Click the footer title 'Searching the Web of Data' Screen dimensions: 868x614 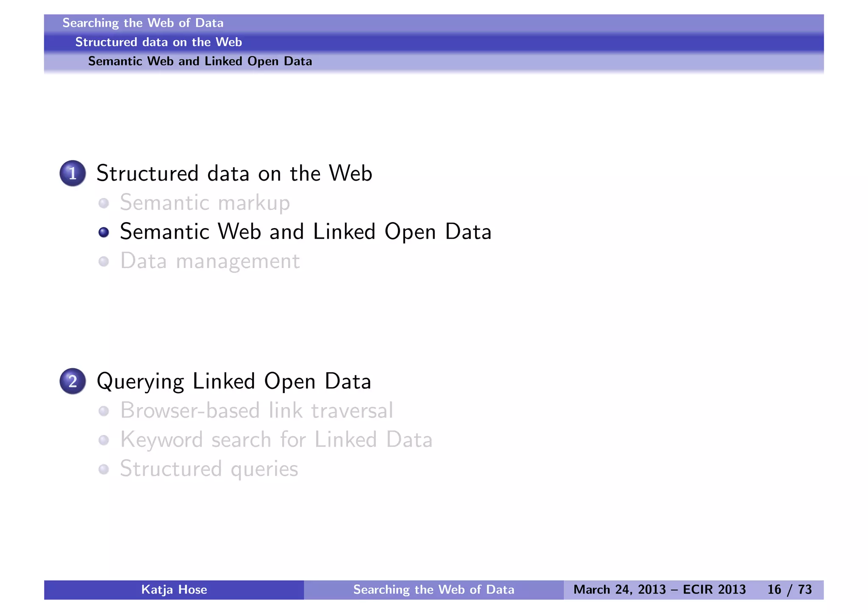tap(434, 590)
